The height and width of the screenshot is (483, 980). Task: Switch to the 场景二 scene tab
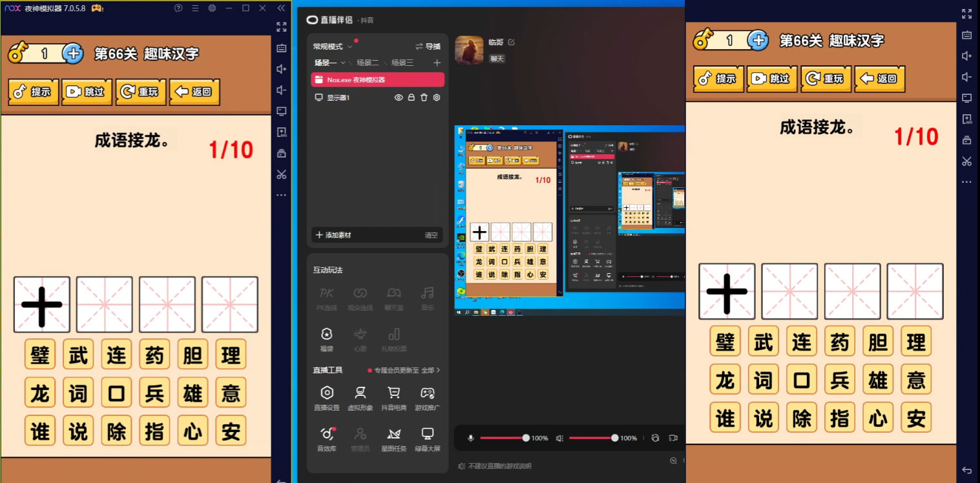coord(368,63)
